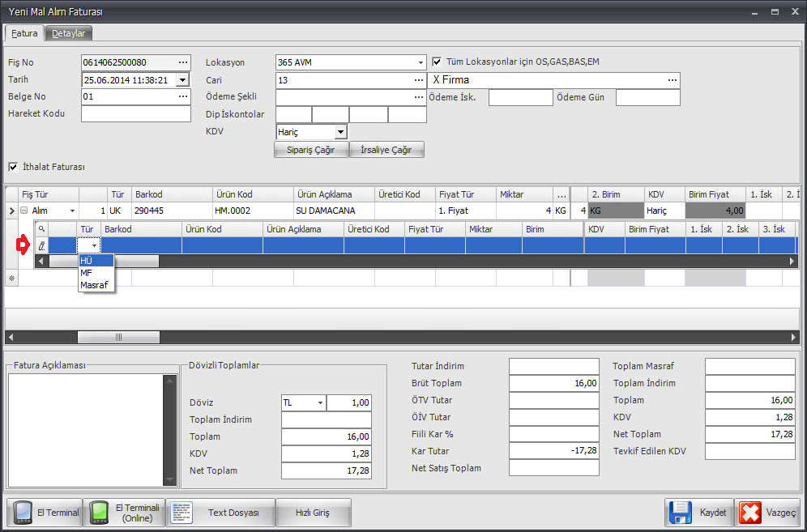Image resolution: width=807 pixels, height=532 pixels.
Task: Click the Sipariş Çağır button
Action: (311, 150)
